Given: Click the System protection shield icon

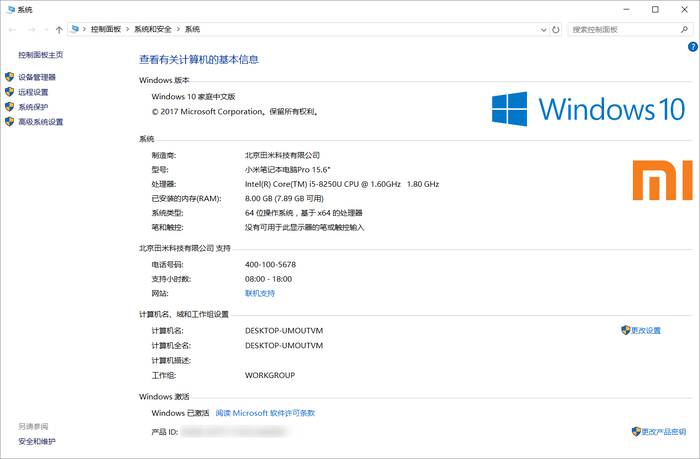Looking at the screenshot, I should pos(9,106).
